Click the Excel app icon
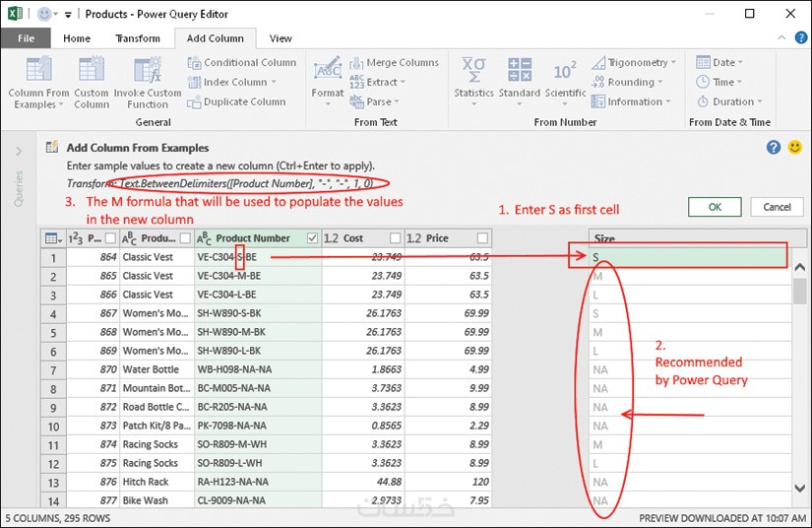The width and height of the screenshot is (812, 528). point(15,14)
